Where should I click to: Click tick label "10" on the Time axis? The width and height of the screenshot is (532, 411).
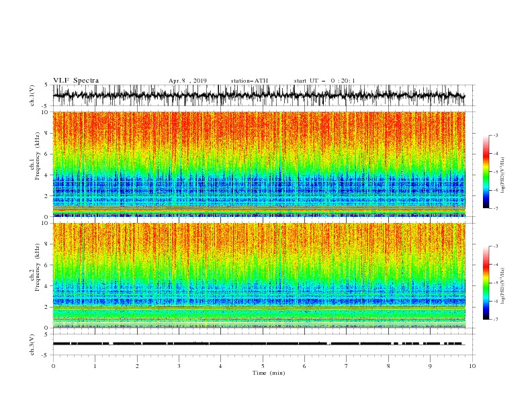click(x=472, y=366)
